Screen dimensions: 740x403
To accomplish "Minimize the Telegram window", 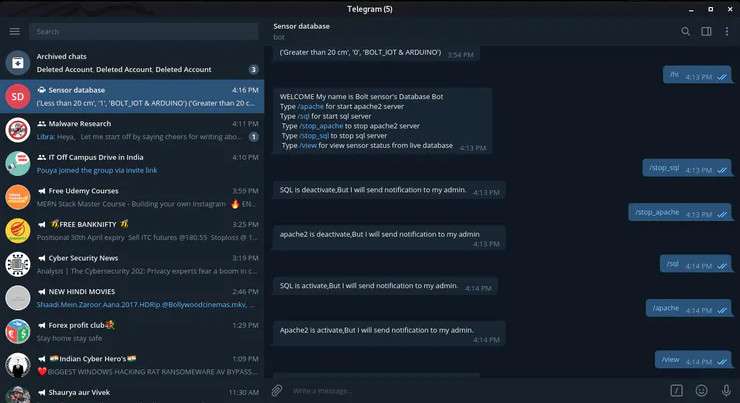I will [691, 9].
